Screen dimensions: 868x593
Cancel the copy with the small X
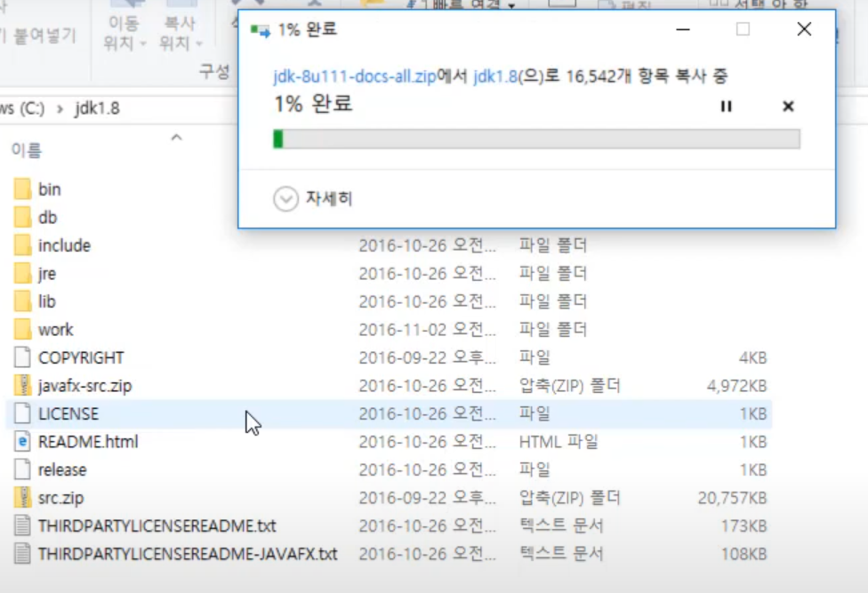788,106
